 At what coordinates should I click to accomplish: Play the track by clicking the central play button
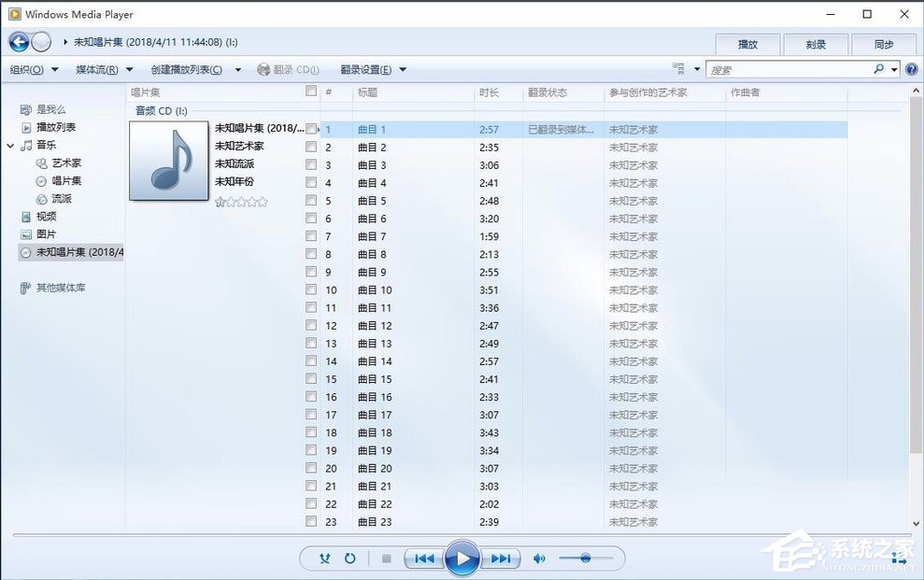click(x=462, y=558)
